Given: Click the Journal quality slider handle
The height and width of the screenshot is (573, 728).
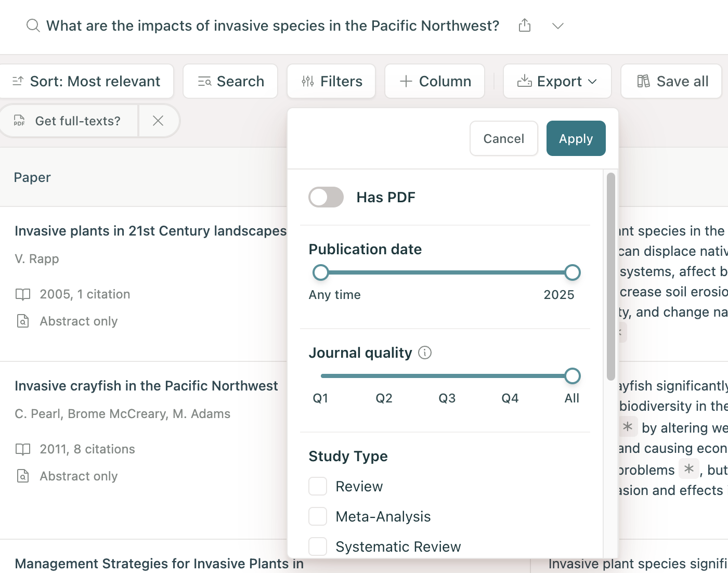Looking at the screenshot, I should pos(572,376).
